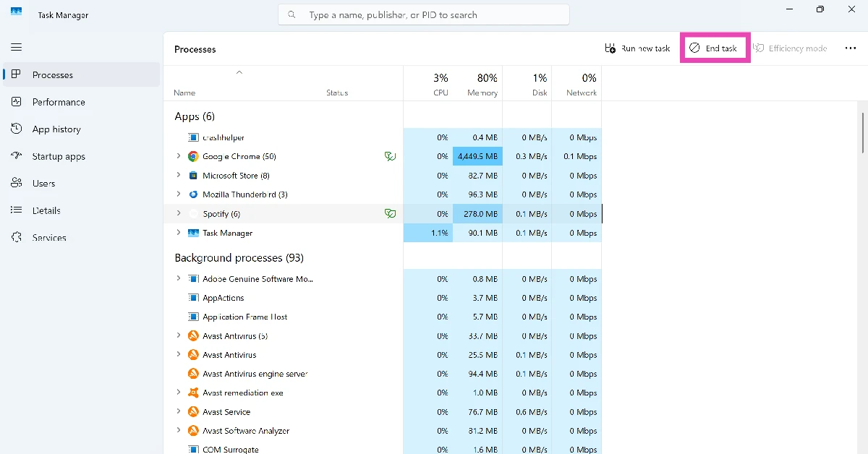Go to the Users page

click(43, 184)
